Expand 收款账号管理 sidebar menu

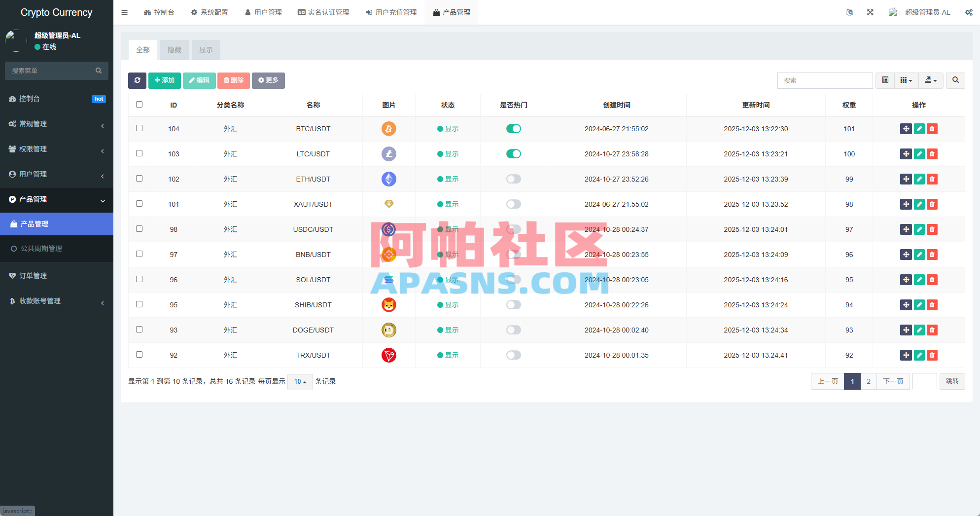[57, 301]
